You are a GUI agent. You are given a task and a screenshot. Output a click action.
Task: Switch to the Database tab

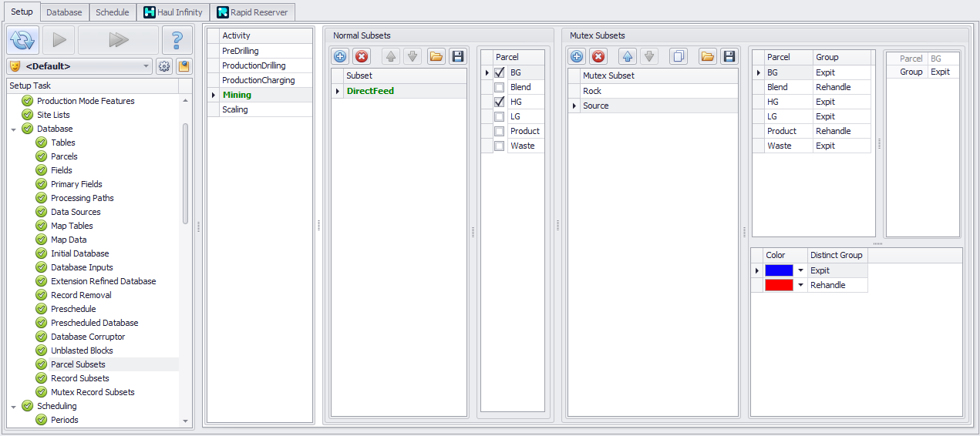click(64, 12)
